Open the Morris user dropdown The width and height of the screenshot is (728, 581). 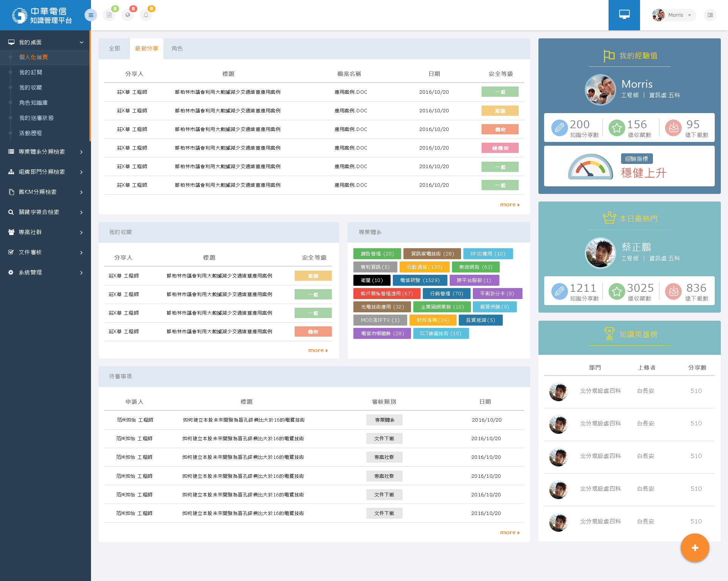pyautogui.click(x=674, y=15)
